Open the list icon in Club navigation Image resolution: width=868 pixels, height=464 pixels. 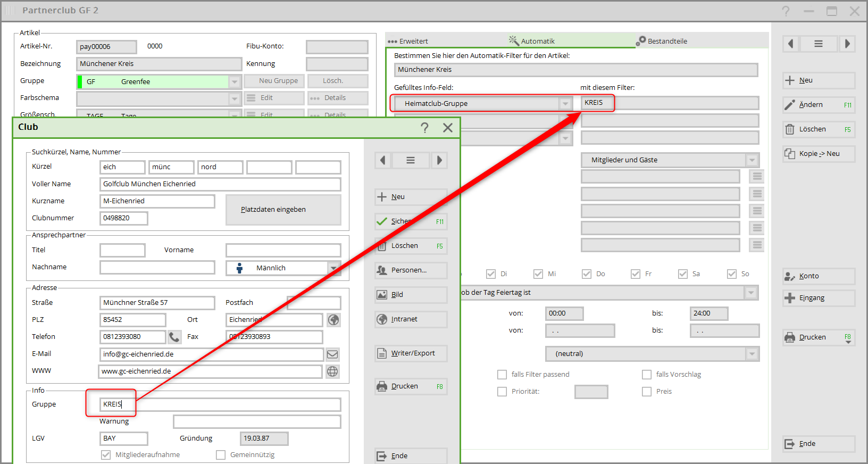pos(411,160)
